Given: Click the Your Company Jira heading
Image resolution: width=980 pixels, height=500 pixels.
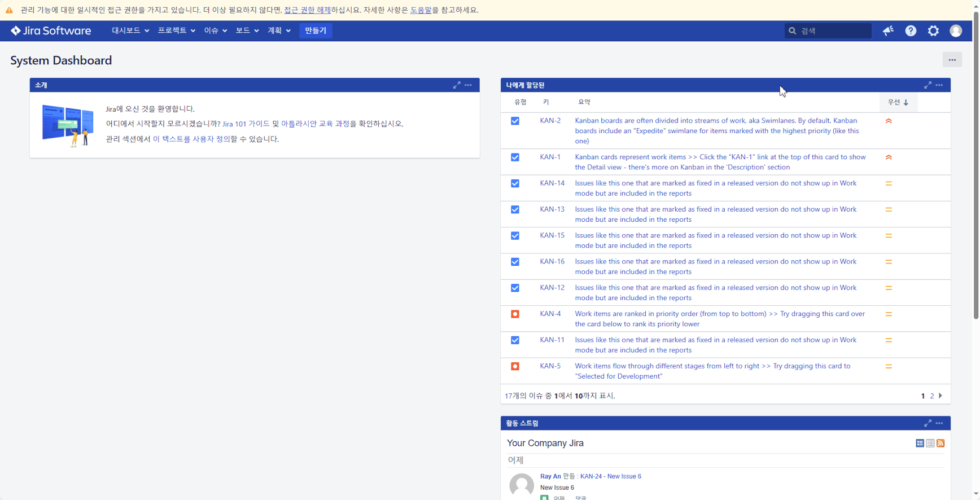Looking at the screenshot, I should [x=545, y=443].
